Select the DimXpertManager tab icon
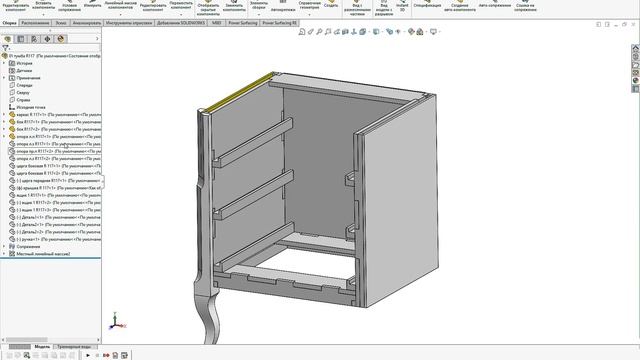 pos(47,39)
